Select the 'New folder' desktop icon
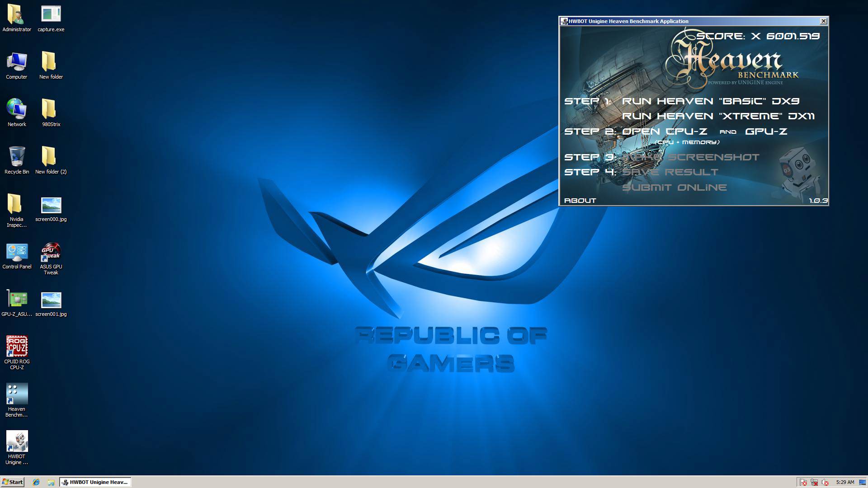Screen dimensions: 868x488 [51, 66]
